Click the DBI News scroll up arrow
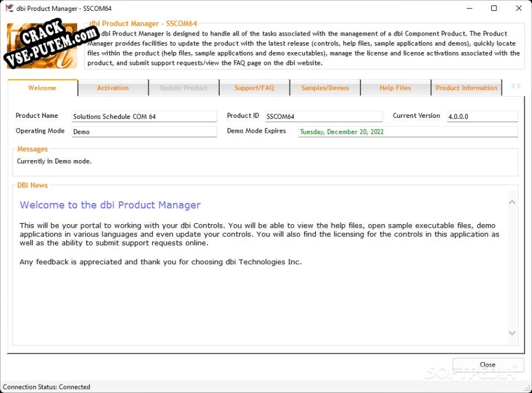 (x=513, y=203)
